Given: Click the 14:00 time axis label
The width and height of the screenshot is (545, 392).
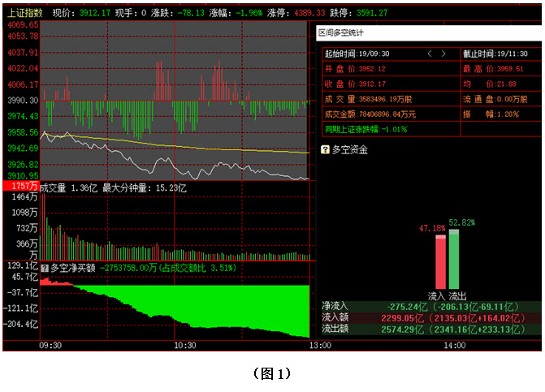Looking at the screenshot, I should pyautogui.click(x=455, y=346).
